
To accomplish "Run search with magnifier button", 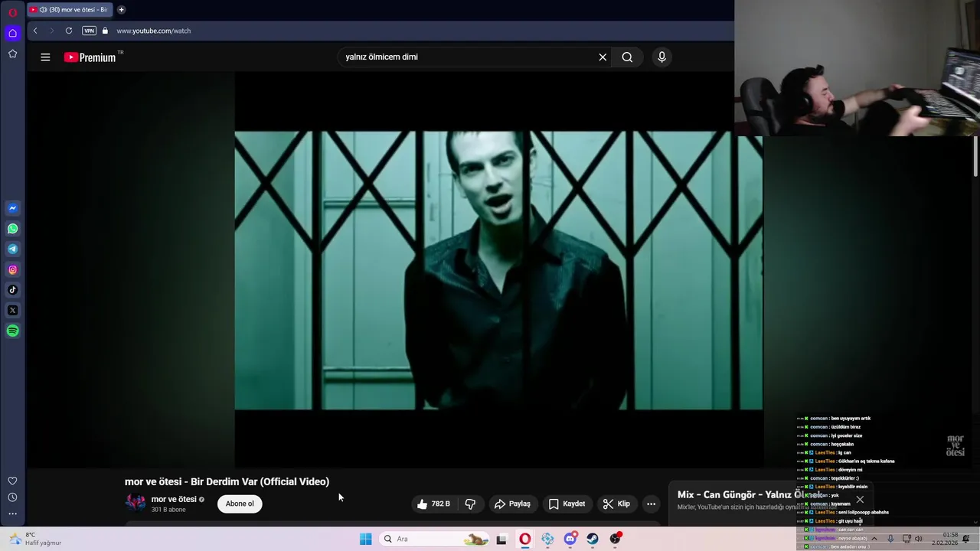I will click(x=627, y=57).
